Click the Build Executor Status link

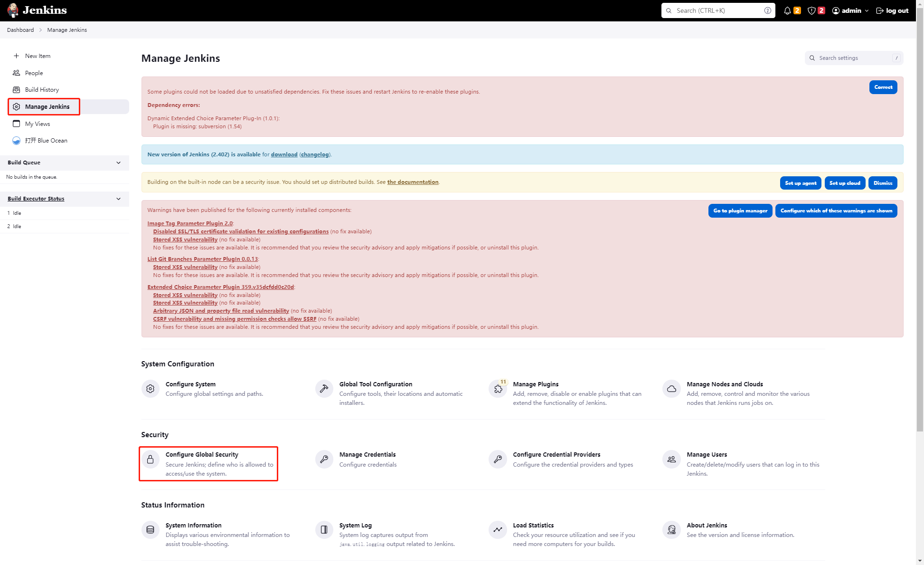pos(36,199)
